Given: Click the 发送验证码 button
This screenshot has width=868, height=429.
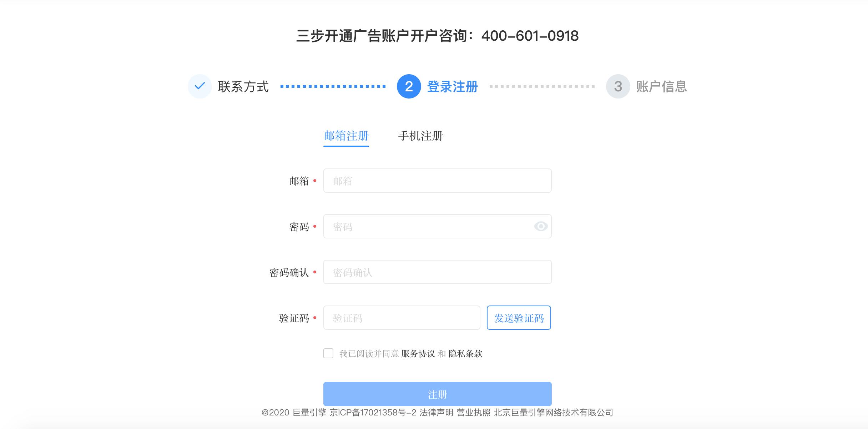Looking at the screenshot, I should pos(519,318).
